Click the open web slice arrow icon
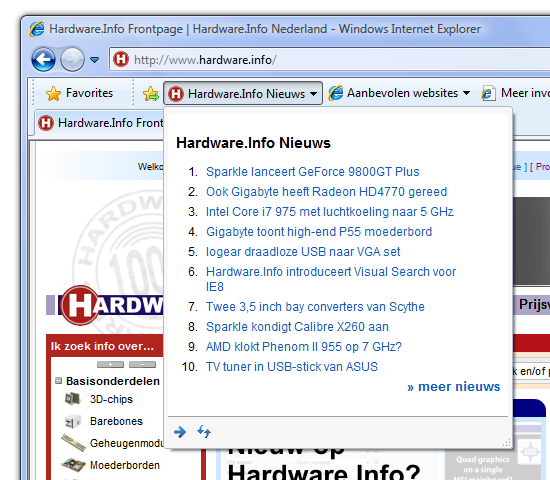The height and width of the screenshot is (480, 550). tap(180, 432)
